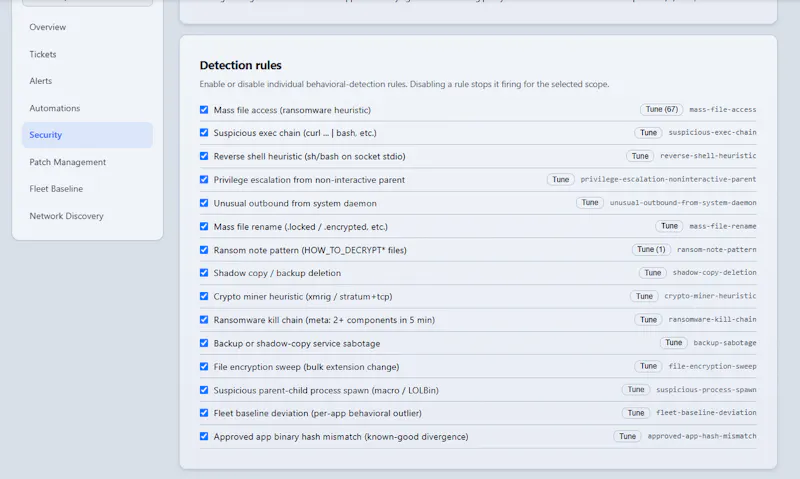Screen dimensions: 800x479
Task: Disable Ransom note pattern checkbox
Action: tap(204, 250)
